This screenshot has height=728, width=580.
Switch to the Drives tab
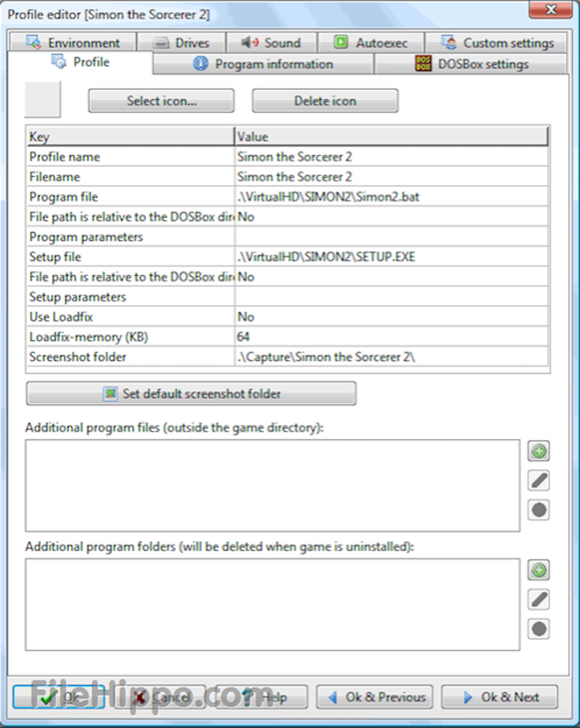(x=182, y=43)
